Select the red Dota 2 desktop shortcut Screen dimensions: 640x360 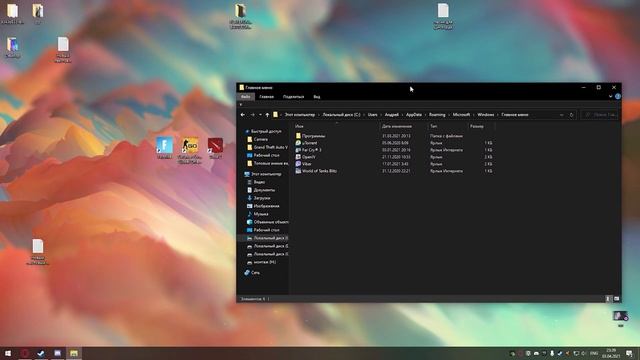click(x=215, y=148)
